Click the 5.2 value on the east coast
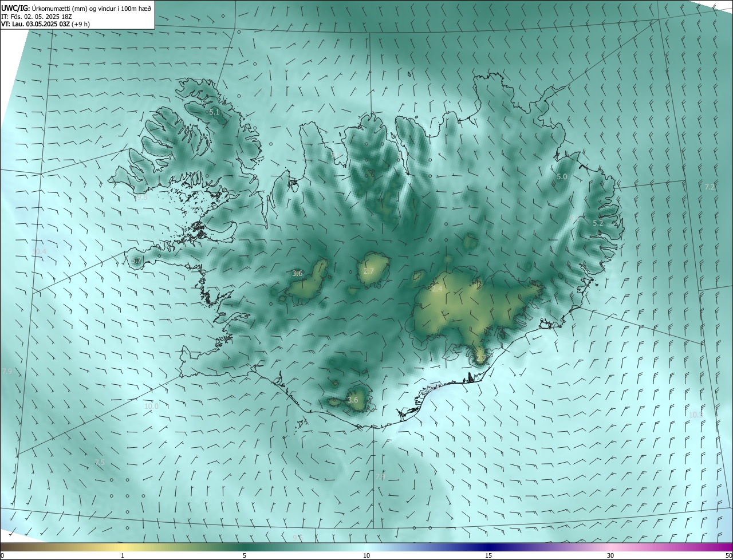The width and height of the screenshot is (733, 560). [598, 223]
